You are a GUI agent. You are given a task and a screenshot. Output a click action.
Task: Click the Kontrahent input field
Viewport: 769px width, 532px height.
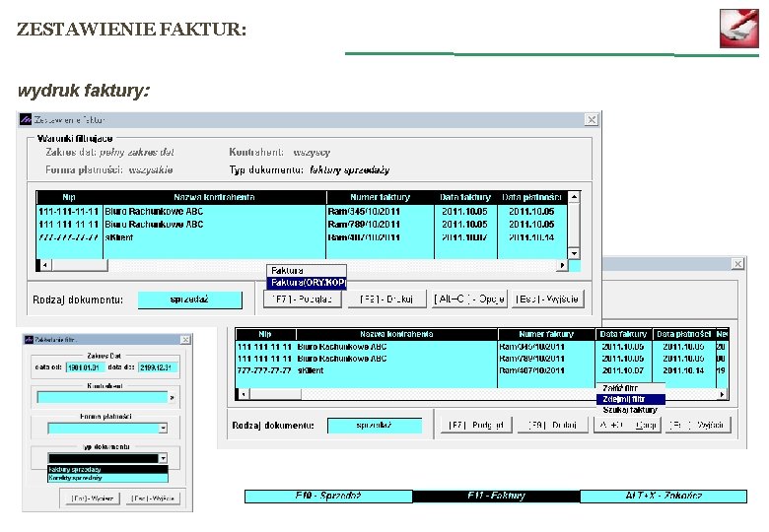point(103,397)
